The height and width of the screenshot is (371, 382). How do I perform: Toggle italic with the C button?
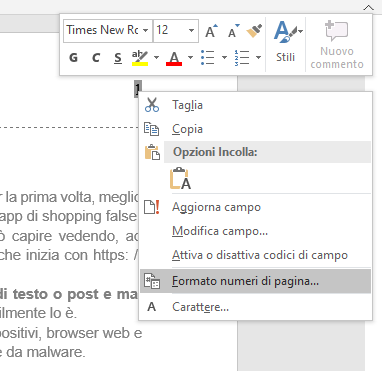click(96, 58)
